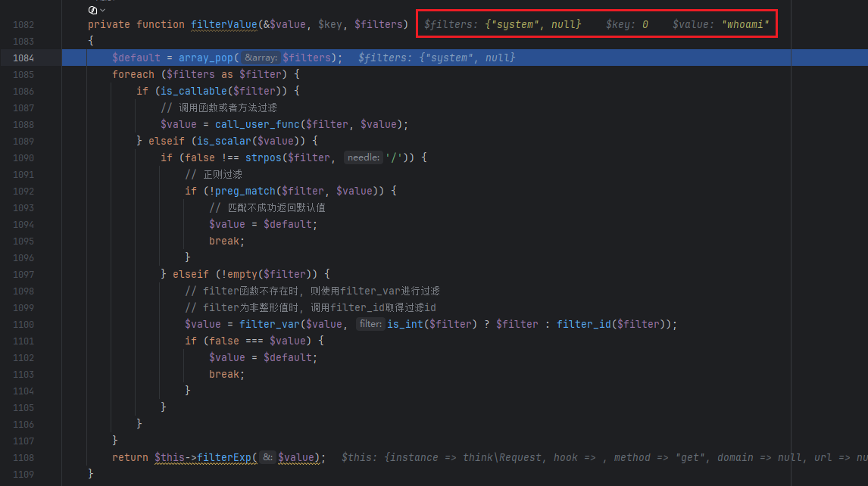Image resolution: width=868 pixels, height=486 pixels.
Task: Click line number 1086 in the gutter
Action: point(23,92)
